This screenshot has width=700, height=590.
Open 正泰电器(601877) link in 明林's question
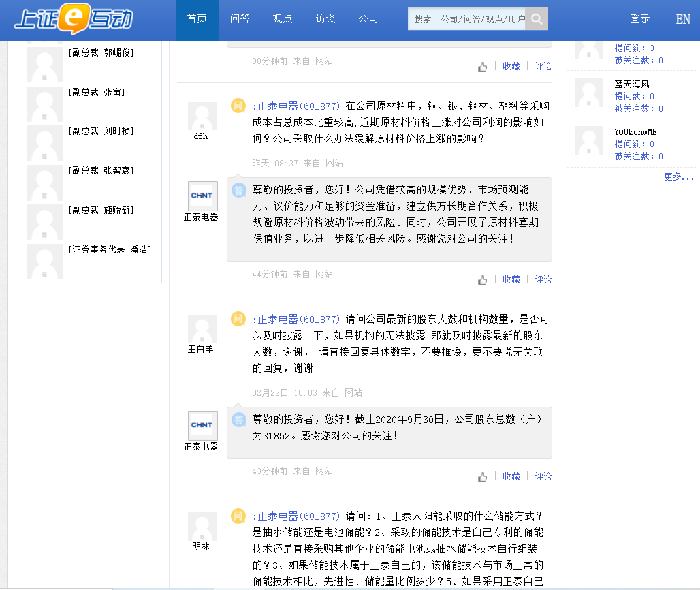pyautogui.click(x=296, y=516)
